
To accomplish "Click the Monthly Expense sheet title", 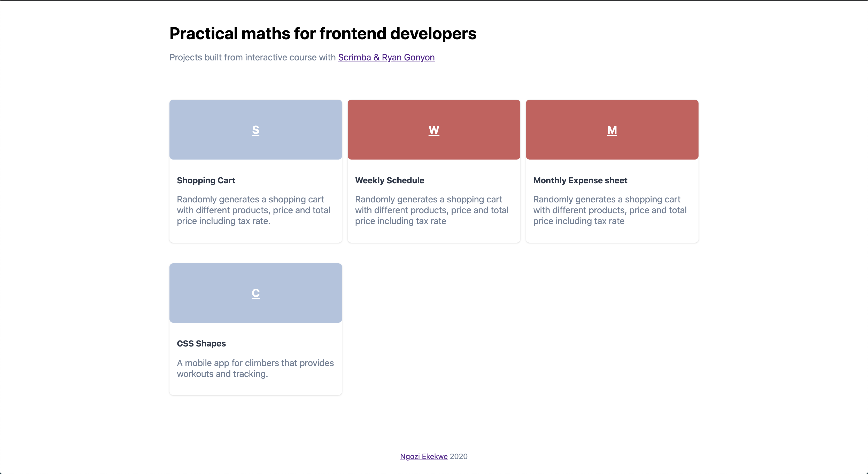I will click(580, 180).
